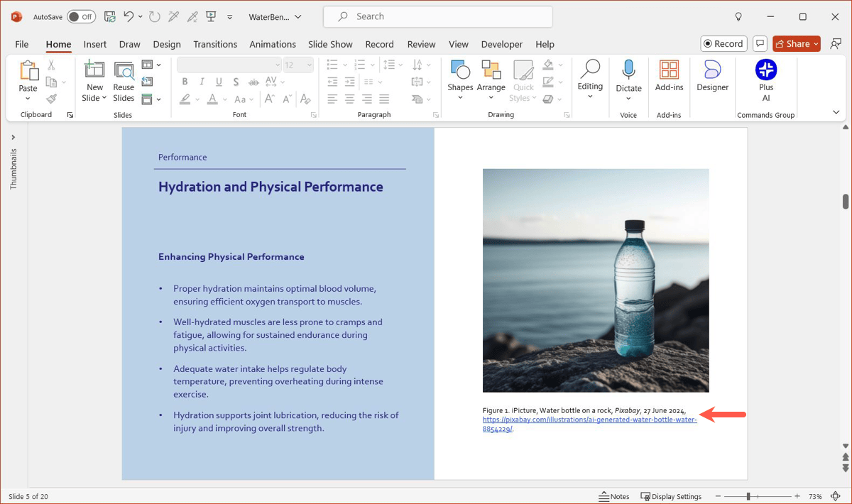Click the text highlight color button
This screenshot has height=504, width=852.
[185, 99]
